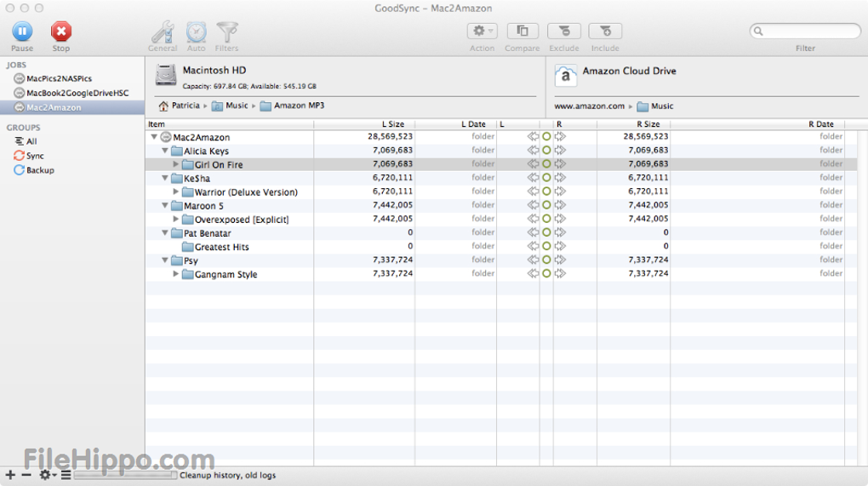The width and height of the screenshot is (868, 486).
Task: Set left-arrow direction for Pat Benatar row
Action: (x=533, y=232)
